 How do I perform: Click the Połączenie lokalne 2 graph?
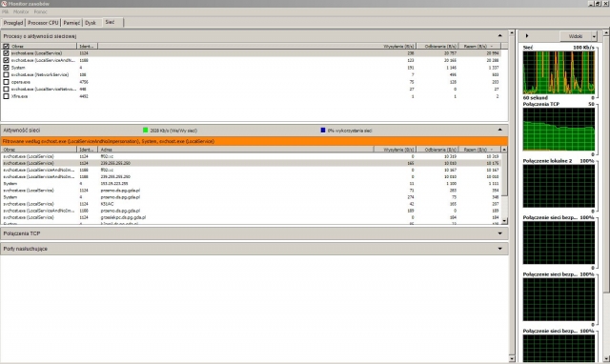point(559,186)
